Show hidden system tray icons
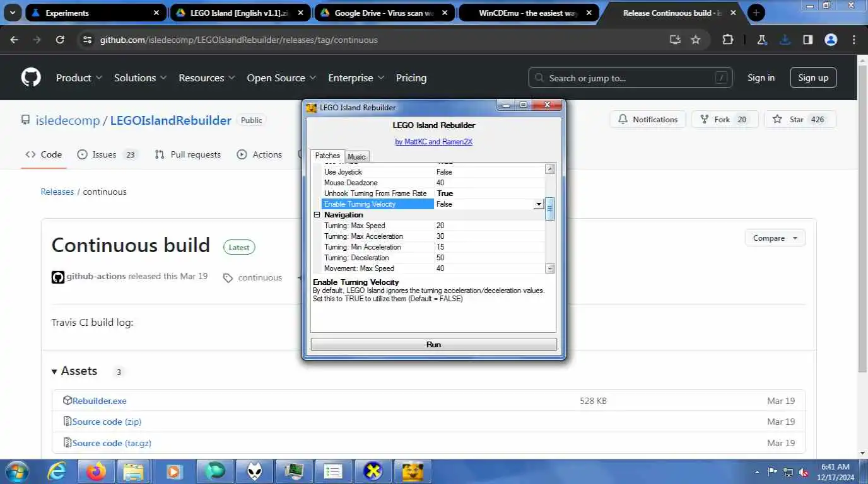This screenshot has height=484, width=868. pos(757,471)
